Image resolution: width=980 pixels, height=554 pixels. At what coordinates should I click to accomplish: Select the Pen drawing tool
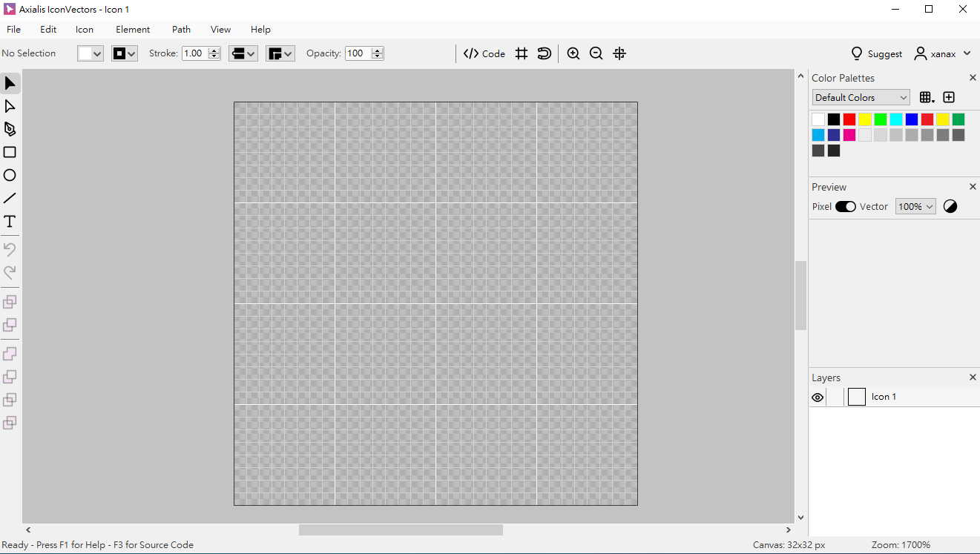point(10,129)
